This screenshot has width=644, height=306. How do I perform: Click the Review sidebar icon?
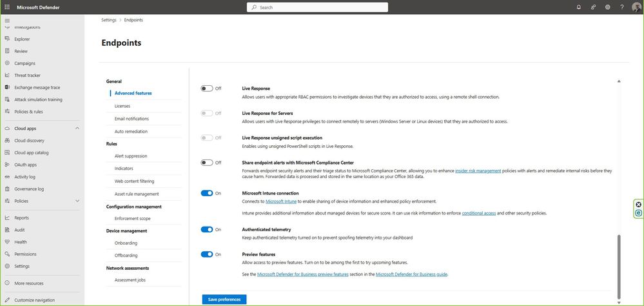(x=7, y=51)
